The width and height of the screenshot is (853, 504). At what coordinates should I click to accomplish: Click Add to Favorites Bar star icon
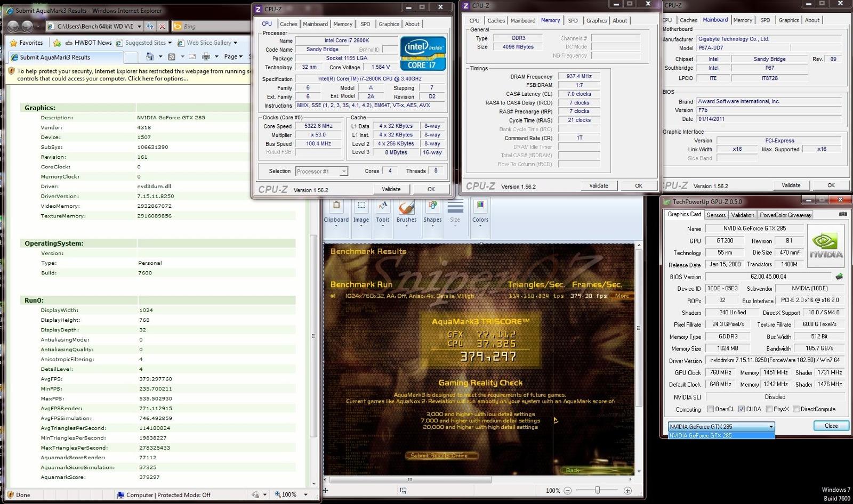click(57, 43)
